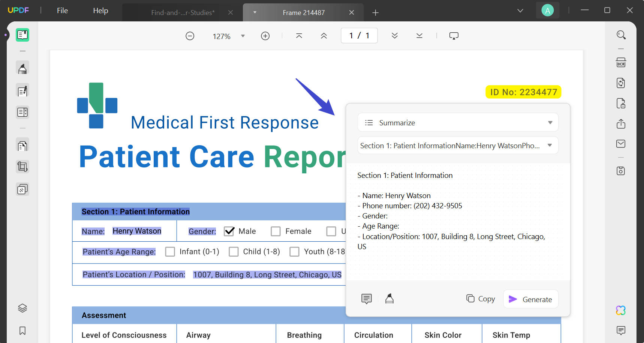Open the 127% zoom level dropdown

pyautogui.click(x=243, y=36)
